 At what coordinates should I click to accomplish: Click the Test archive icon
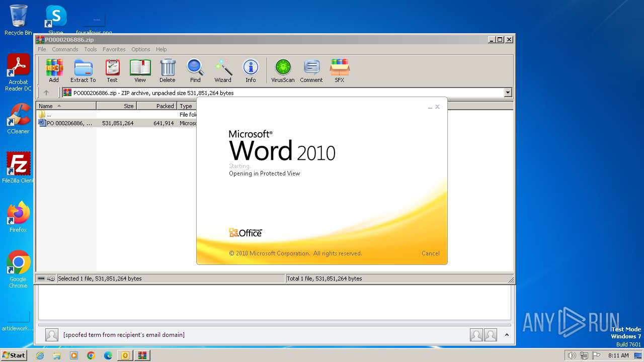[x=112, y=70]
